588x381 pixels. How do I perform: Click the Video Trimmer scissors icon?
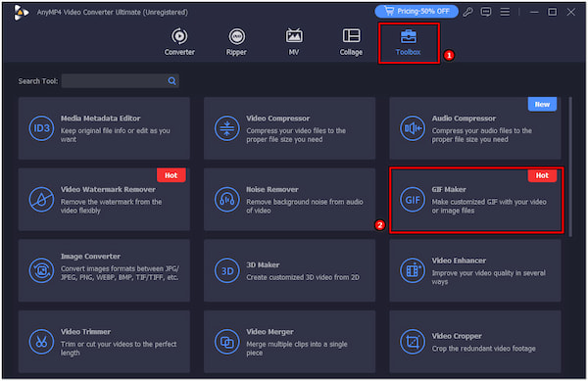41,342
